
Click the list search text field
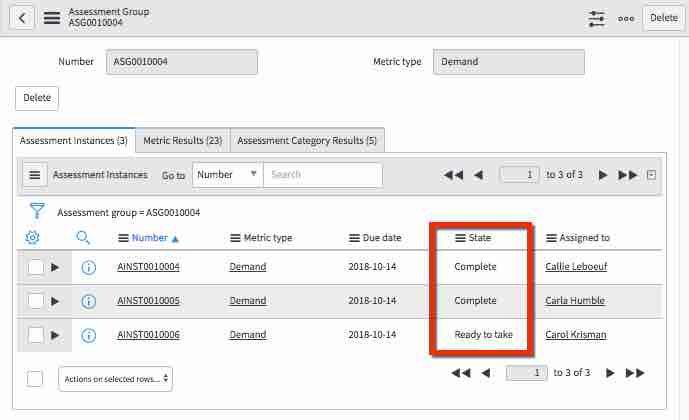point(323,175)
